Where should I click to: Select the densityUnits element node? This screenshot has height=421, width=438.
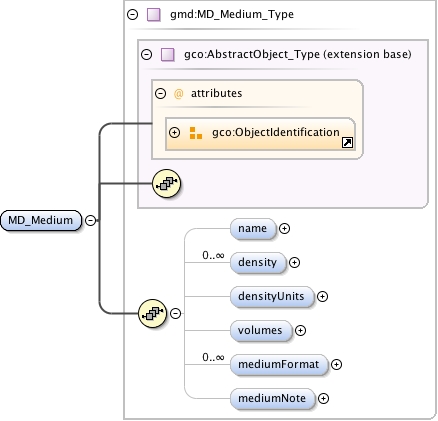point(272,297)
